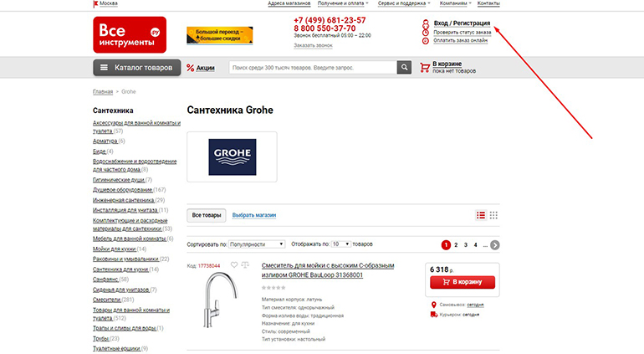This screenshot has height=354, width=644.
Task: Add faucet with В корзину button
Action: pos(463,282)
